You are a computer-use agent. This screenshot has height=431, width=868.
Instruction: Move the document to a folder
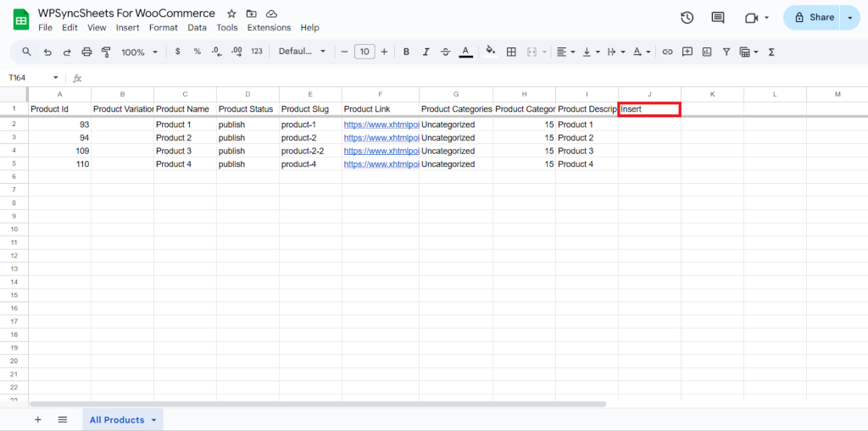click(x=251, y=14)
